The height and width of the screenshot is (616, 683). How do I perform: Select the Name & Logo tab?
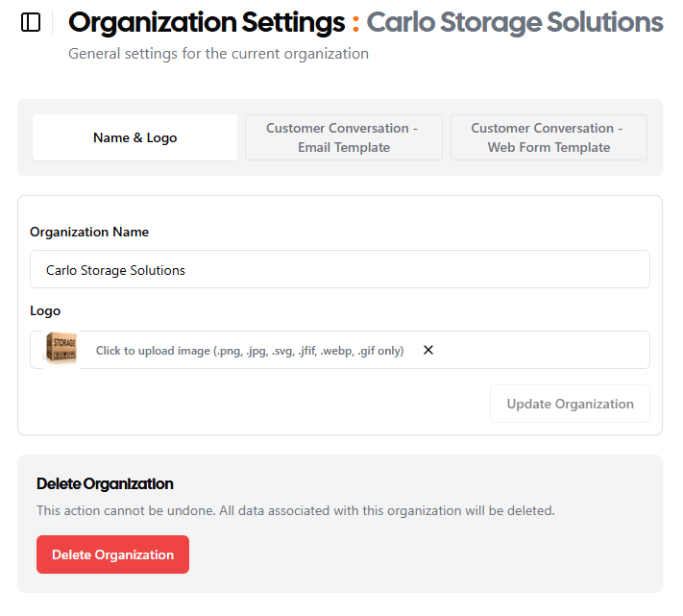(135, 137)
